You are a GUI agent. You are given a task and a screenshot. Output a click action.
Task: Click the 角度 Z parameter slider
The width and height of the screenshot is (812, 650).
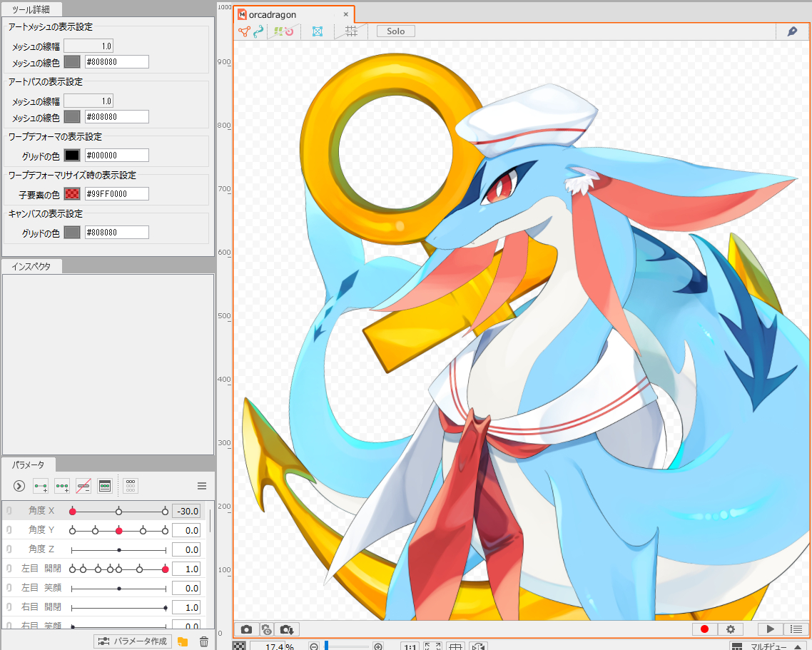(x=118, y=550)
